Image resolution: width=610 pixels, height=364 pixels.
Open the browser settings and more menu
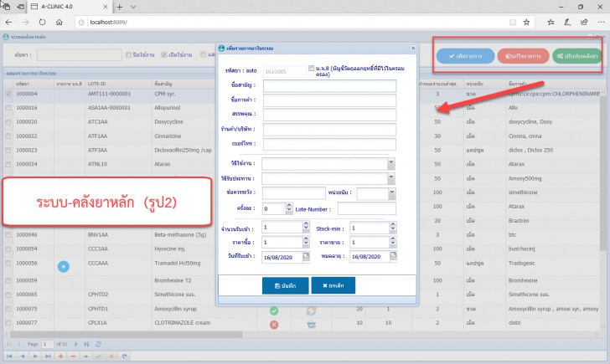pyautogui.click(x=602, y=22)
